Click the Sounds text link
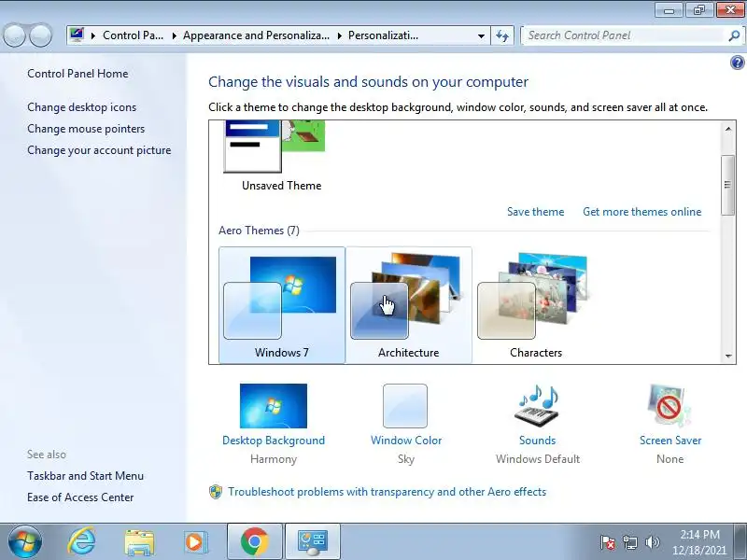 point(537,441)
